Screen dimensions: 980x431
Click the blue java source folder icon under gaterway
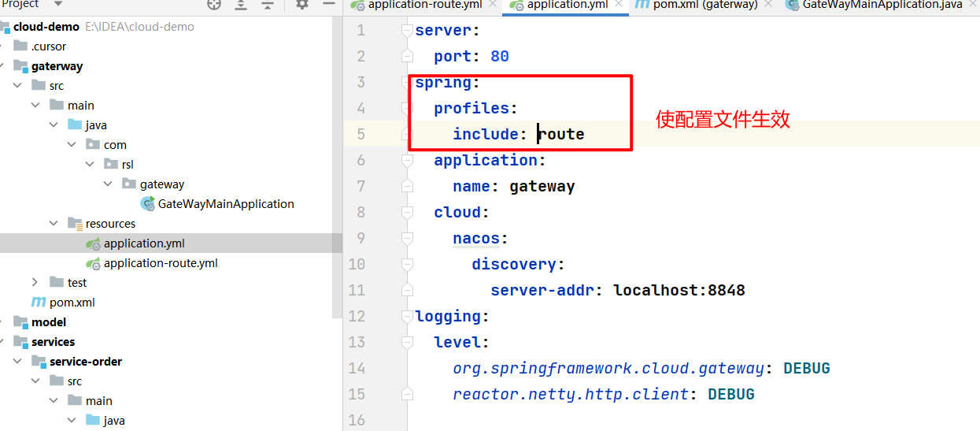(x=75, y=124)
